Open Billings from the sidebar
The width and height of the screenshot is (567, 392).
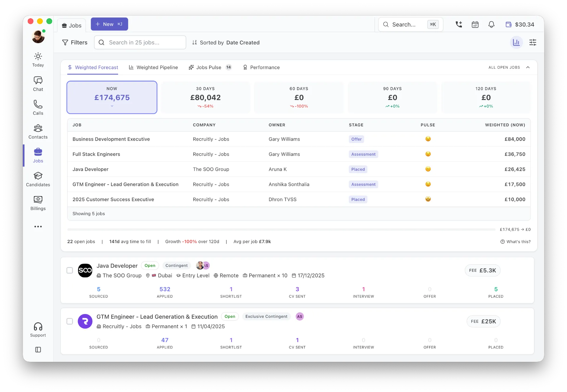pos(38,203)
